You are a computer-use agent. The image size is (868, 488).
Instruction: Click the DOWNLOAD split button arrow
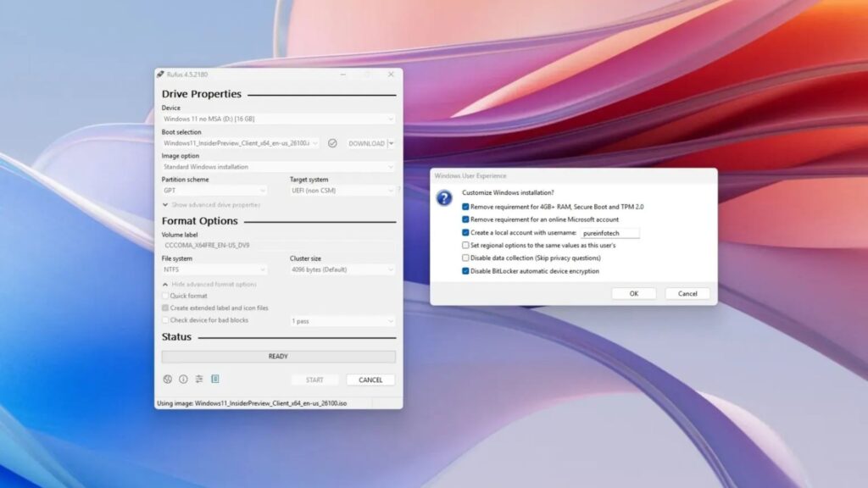coord(391,143)
